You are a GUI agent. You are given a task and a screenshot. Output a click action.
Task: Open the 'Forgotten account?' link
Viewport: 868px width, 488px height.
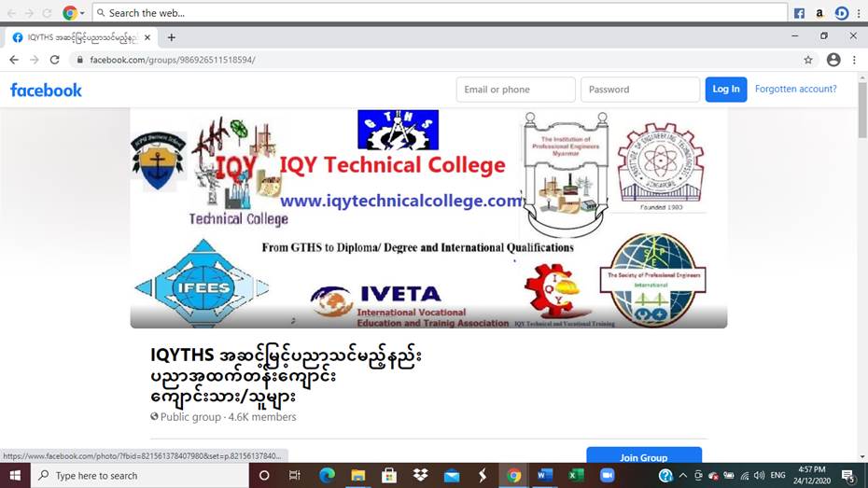[x=795, y=89]
